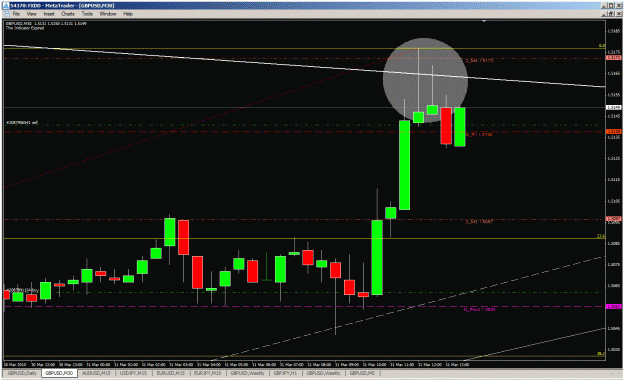Viewport: 625px width, 380px height.
Task: Click the MetaTrader application icon in title bar
Action: point(6,6)
